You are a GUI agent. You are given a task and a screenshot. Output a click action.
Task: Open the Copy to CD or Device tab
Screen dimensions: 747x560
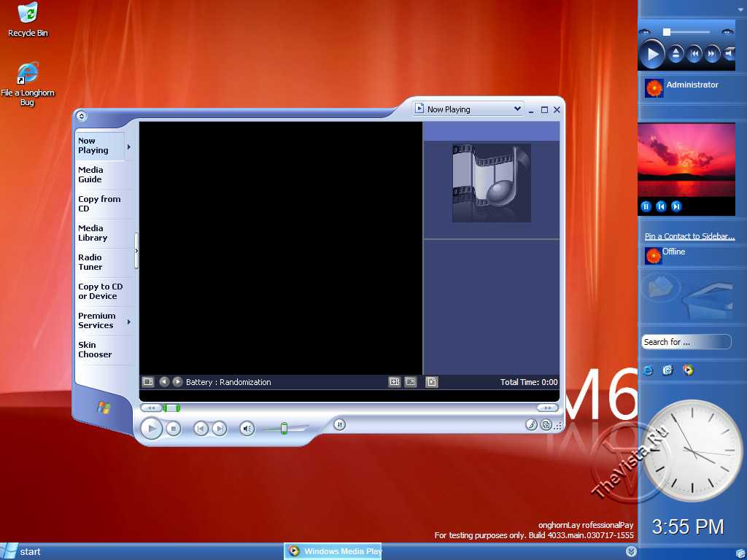[x=101, y=292]
